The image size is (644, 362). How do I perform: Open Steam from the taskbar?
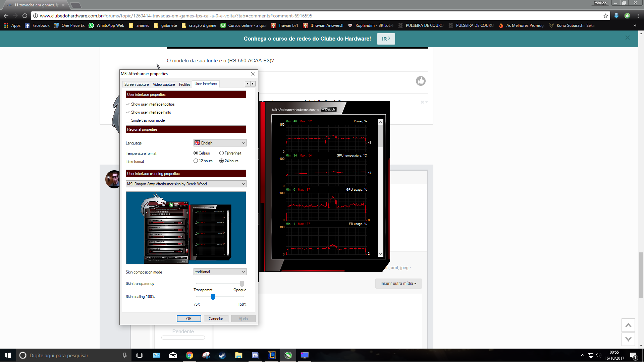222,355
